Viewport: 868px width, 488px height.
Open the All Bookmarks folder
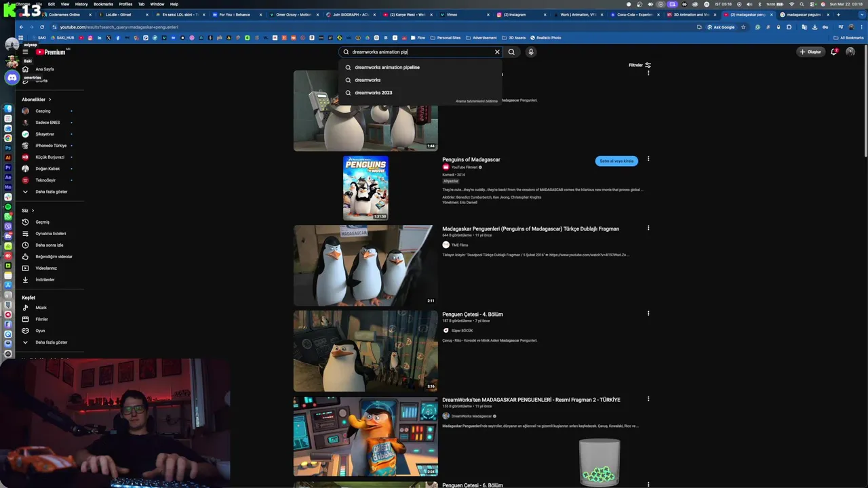(x=848, y=38)
